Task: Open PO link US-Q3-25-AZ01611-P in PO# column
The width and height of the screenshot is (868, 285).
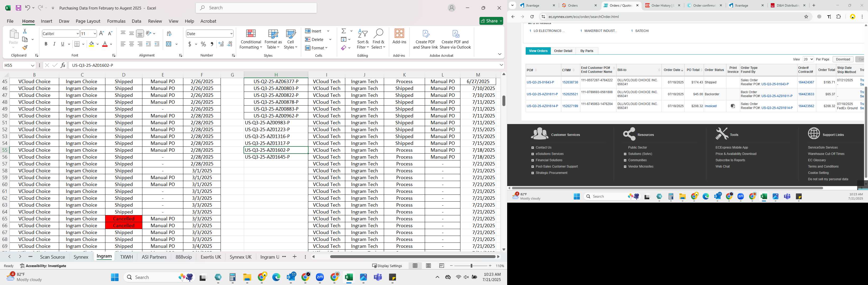Action: click(x=542, y=94)
